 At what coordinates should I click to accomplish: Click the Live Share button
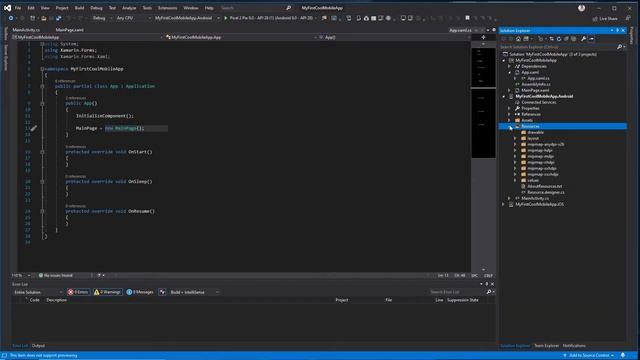605,18
